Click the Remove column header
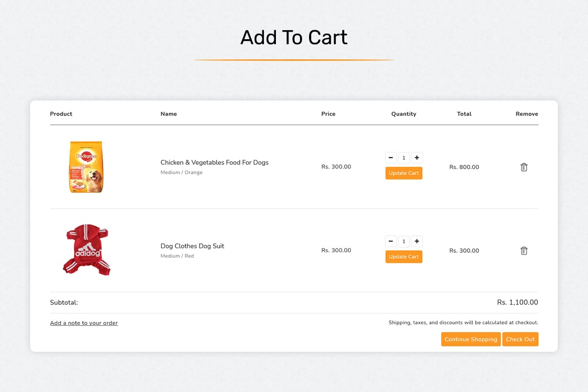 point(527,114)
